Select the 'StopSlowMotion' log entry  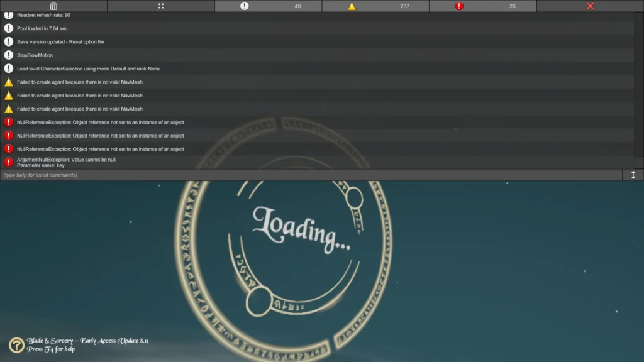coord(317,55)
